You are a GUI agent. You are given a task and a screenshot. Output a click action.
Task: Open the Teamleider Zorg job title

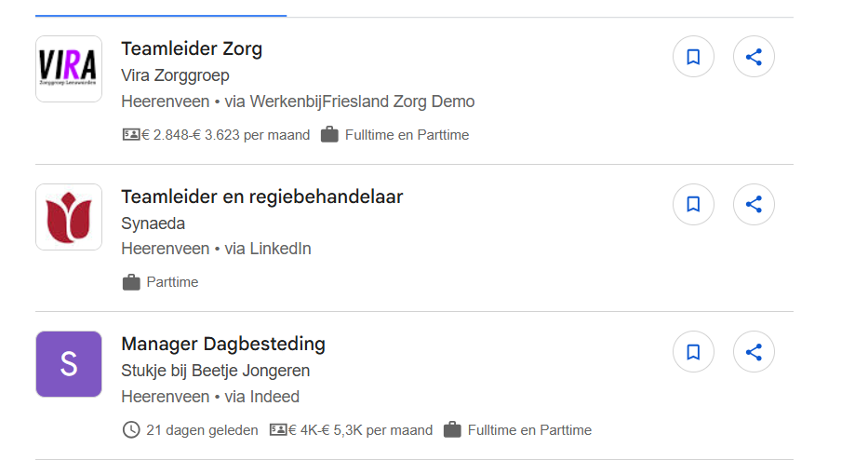coord(192,48)
